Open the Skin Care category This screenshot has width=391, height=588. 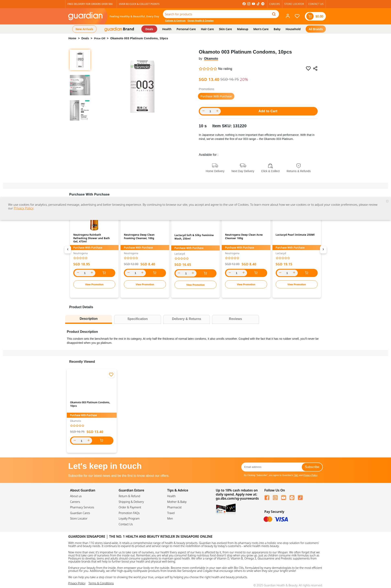coord(225,29)
